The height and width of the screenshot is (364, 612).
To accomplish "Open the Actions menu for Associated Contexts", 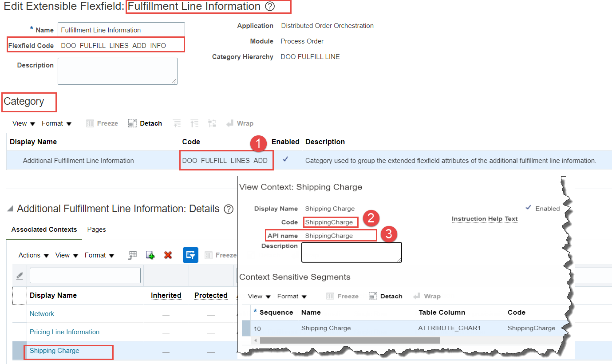I will (x=33, y=255).
